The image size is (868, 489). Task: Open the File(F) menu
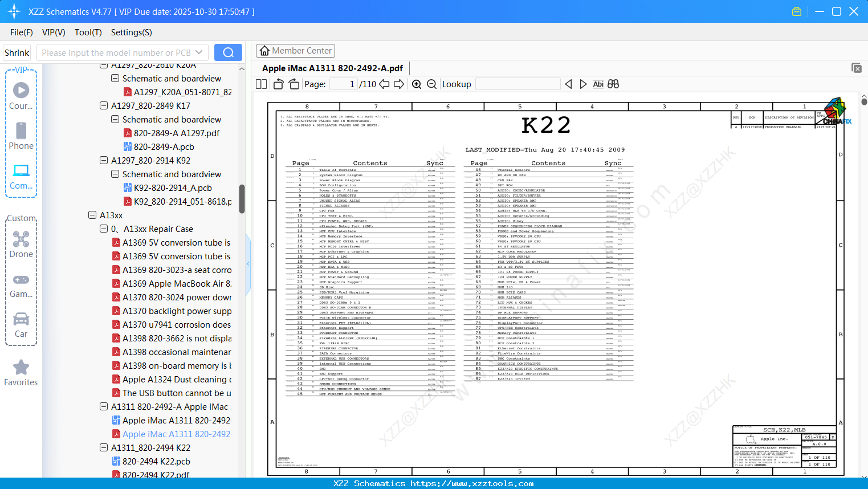(x=22, y=32)
